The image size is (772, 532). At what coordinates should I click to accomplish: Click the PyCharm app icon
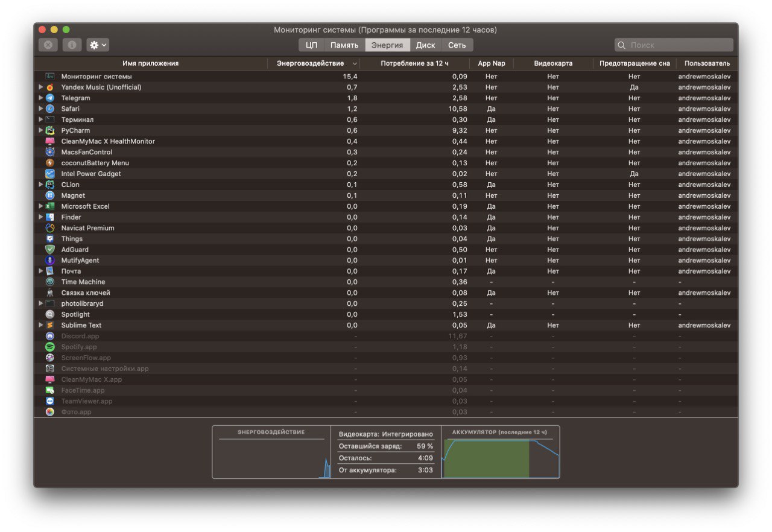click(x=50, y=130)
